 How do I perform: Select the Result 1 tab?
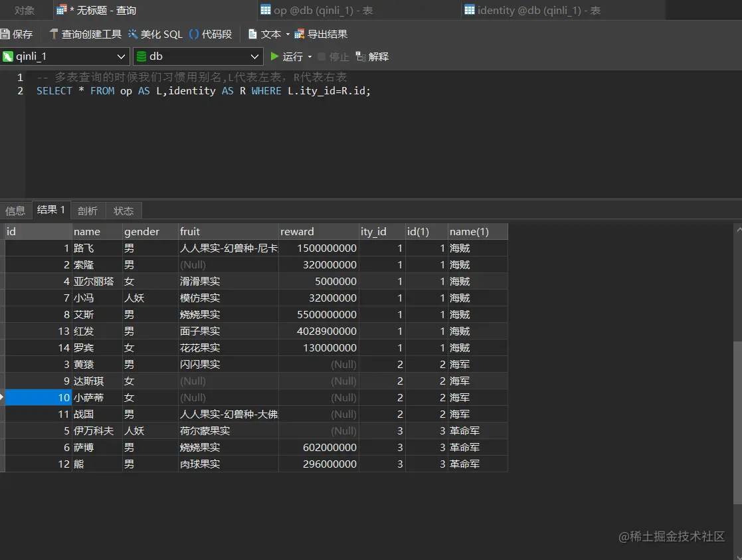coord(51,210)
